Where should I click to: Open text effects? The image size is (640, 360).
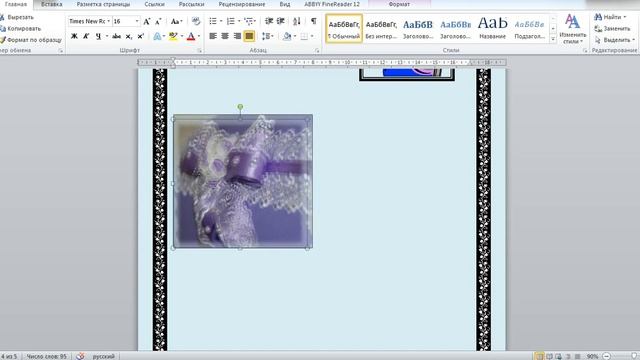click(157, 36)
